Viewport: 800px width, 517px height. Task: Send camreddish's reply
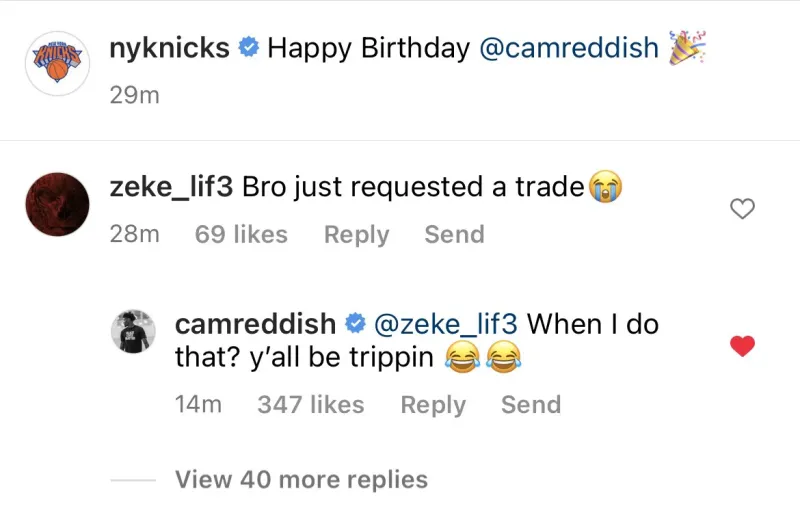(531, 405)
